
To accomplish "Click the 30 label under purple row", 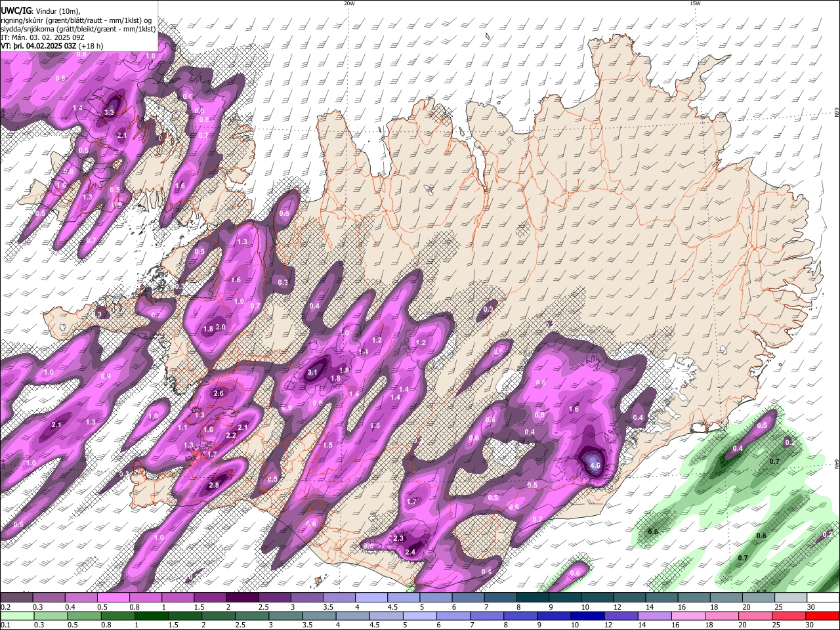I will [811, 607].
